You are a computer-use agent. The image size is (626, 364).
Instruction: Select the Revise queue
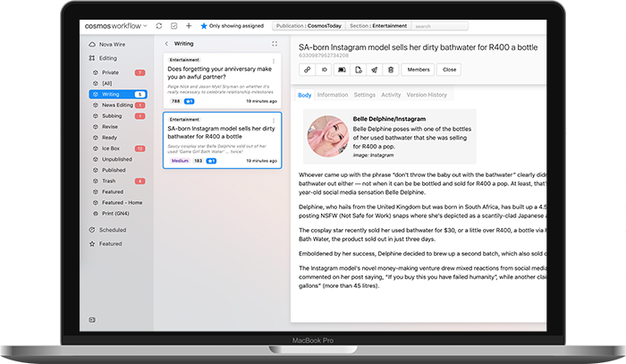tap(119, 126)
